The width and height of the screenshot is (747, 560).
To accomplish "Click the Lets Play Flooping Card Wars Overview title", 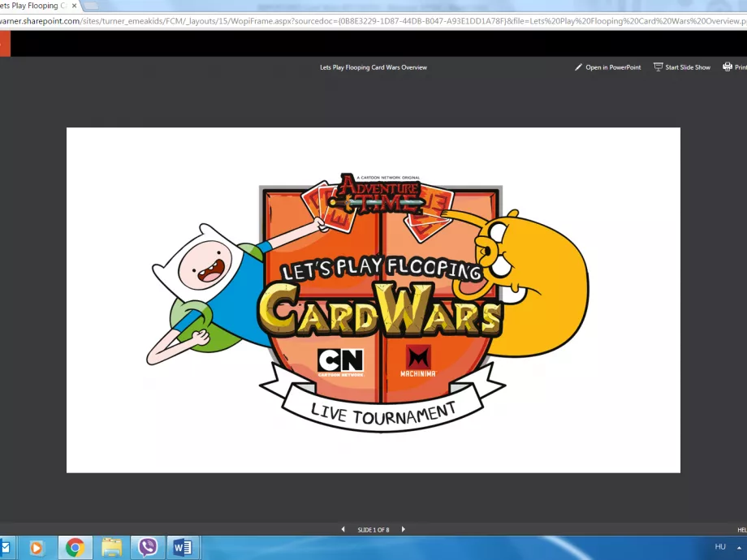I will coord(373,67).
